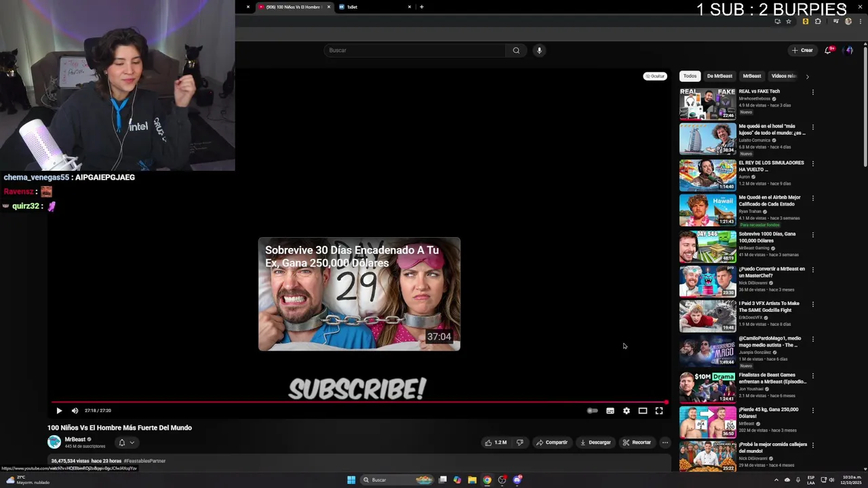Image resolution: width=868 pixels, height=488 pixels.
Task: Open video player settings gear
Action: point(627,411)
